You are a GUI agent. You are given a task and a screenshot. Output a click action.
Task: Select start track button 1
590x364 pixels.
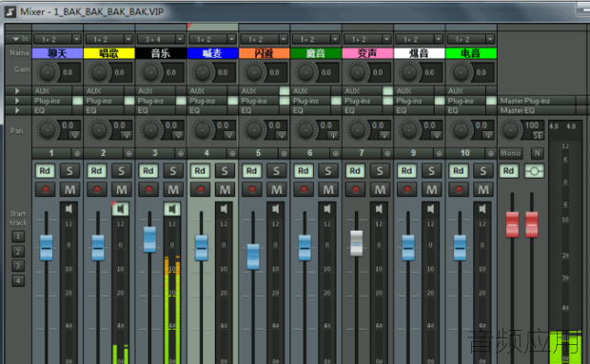(18, 237)
